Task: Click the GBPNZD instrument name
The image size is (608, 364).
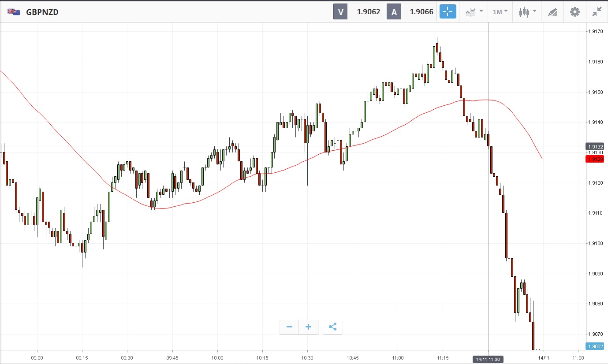Action: (42, 12)
